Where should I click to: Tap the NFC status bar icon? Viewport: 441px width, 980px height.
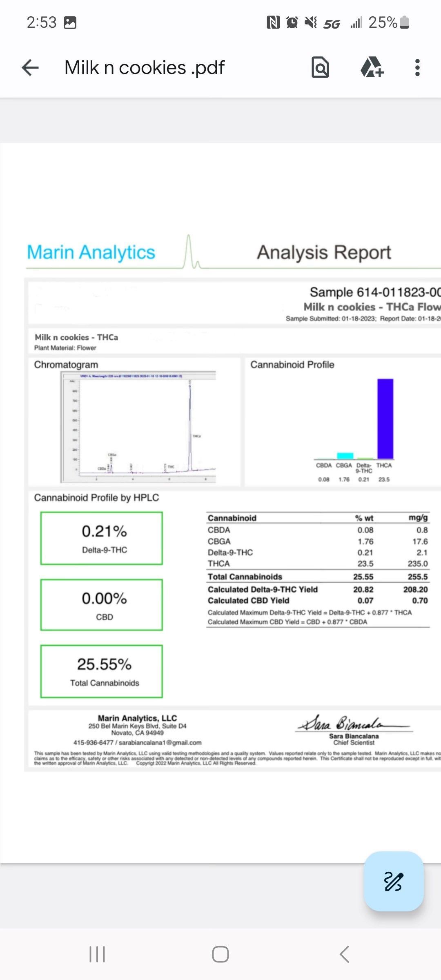coord(273,22)
